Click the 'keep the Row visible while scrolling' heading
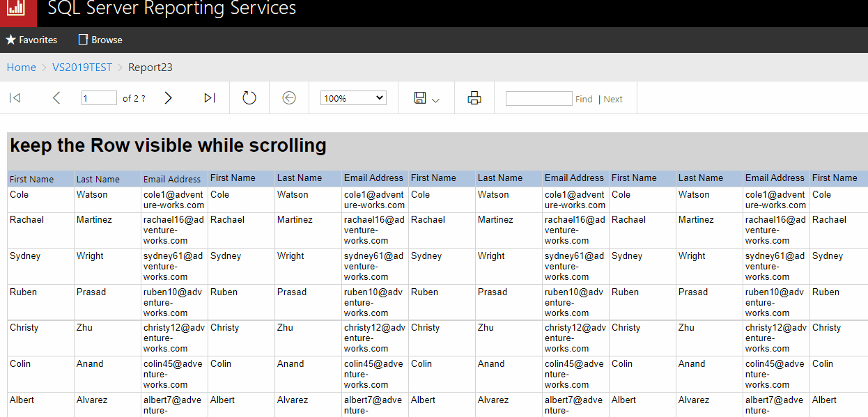The image size is (868, 417). coord(168,145)
